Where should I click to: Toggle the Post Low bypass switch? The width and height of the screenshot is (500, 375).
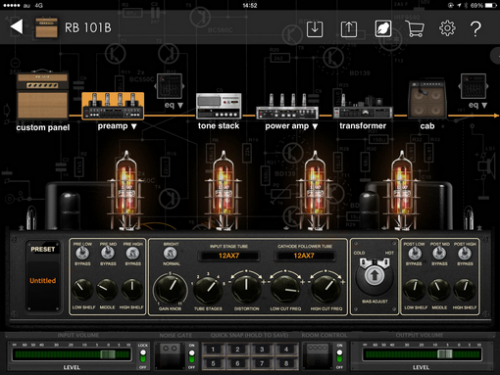pos(414,254)
